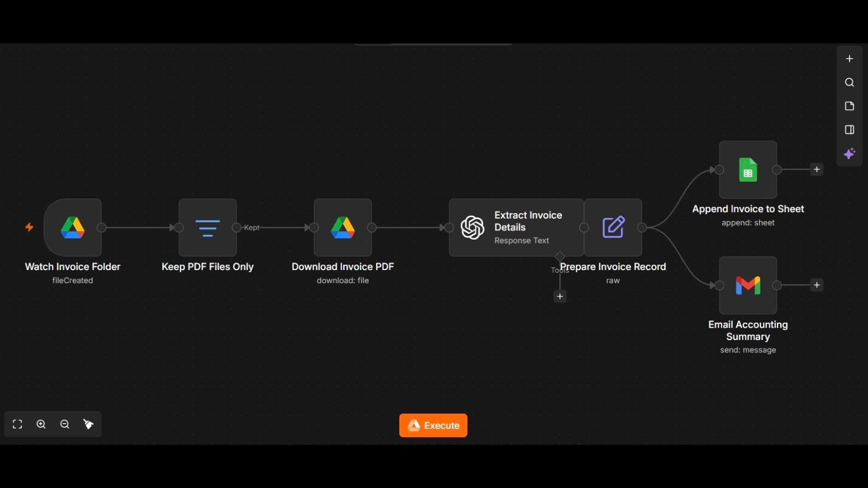Screen dimensions: 868x488
Task: Click the 'Kept' output label
Action: 252,228
